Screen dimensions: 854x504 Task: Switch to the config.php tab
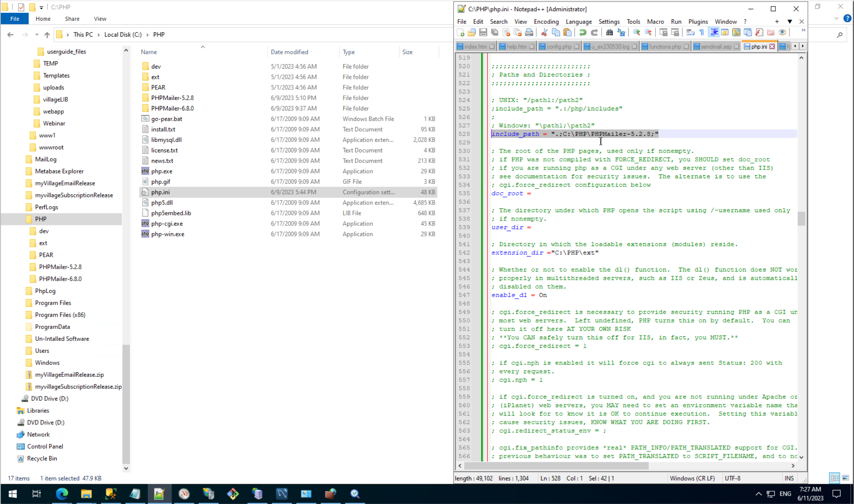click(x=559, y=47)
